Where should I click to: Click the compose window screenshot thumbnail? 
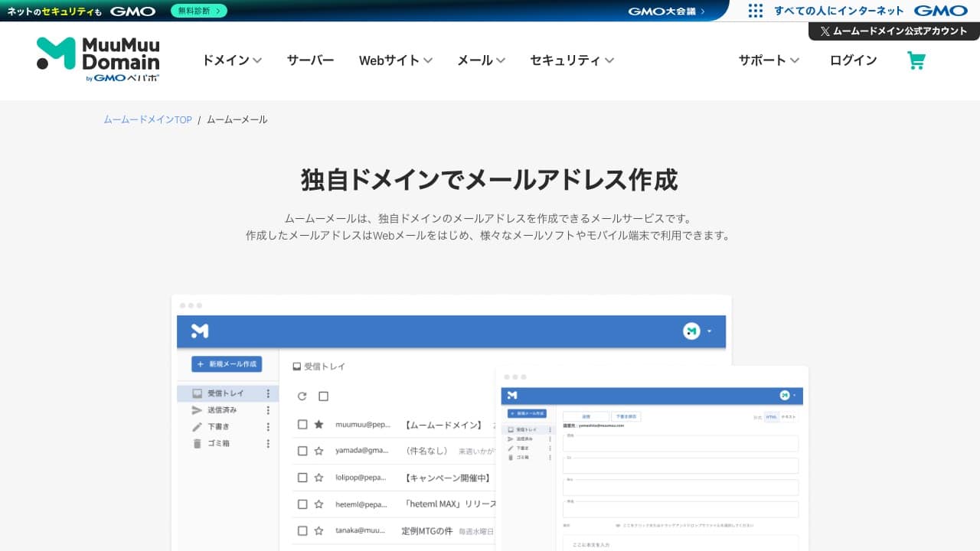tap(652, 459)
